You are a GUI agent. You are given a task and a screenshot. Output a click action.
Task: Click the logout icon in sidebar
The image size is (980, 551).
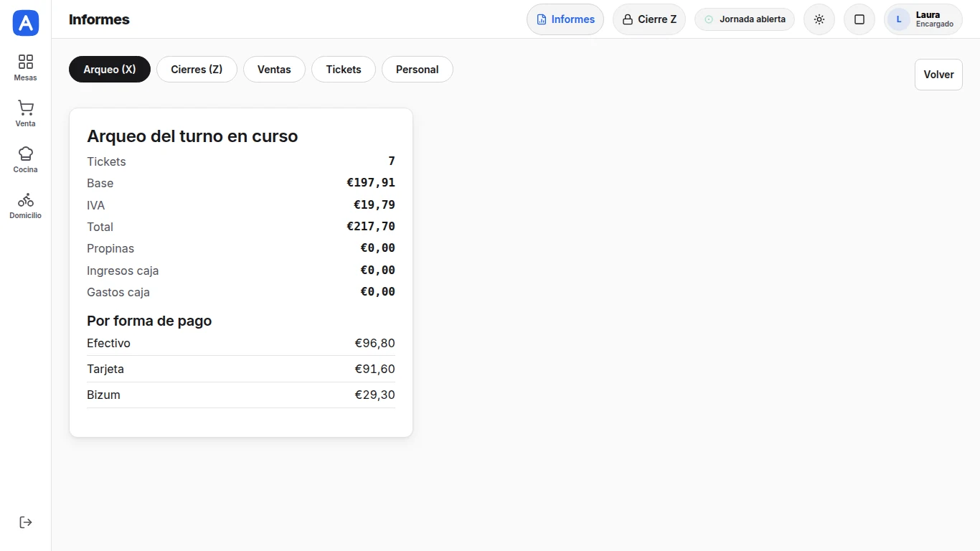click(x=26, y=522)
